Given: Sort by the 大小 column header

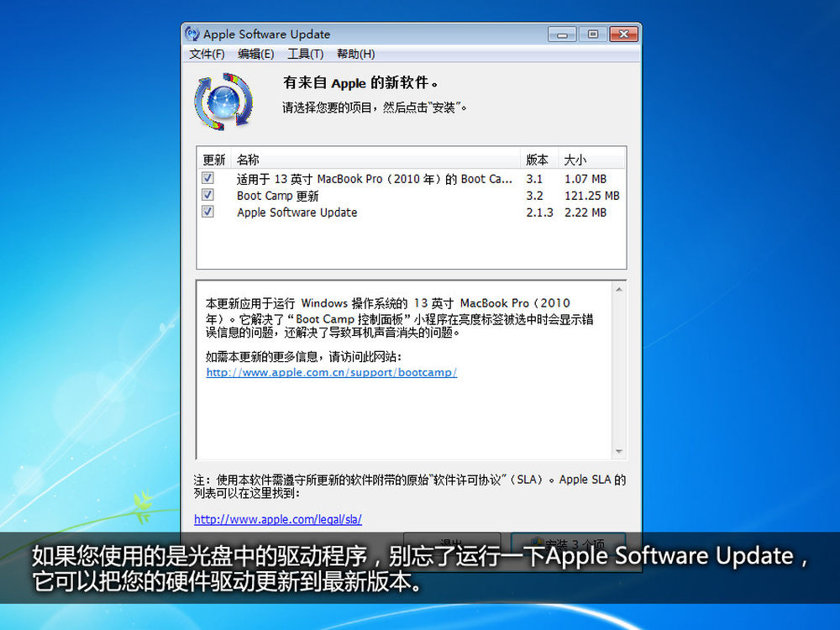Looking at the screenshot, I should click(592, 160).
